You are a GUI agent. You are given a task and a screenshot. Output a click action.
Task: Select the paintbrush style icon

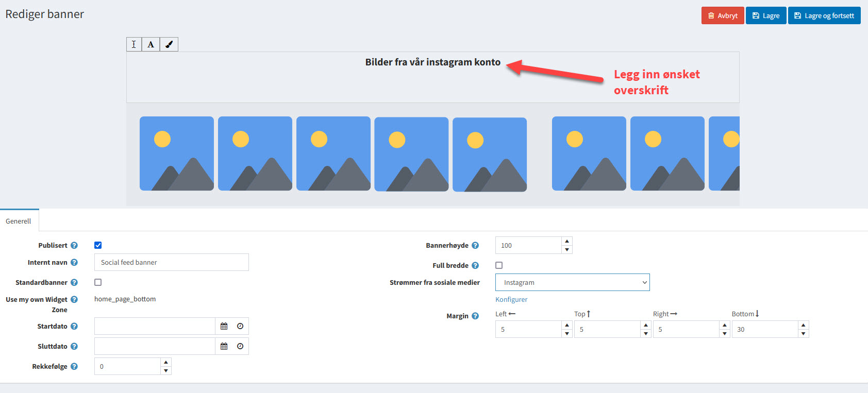(x=169, y=44)
